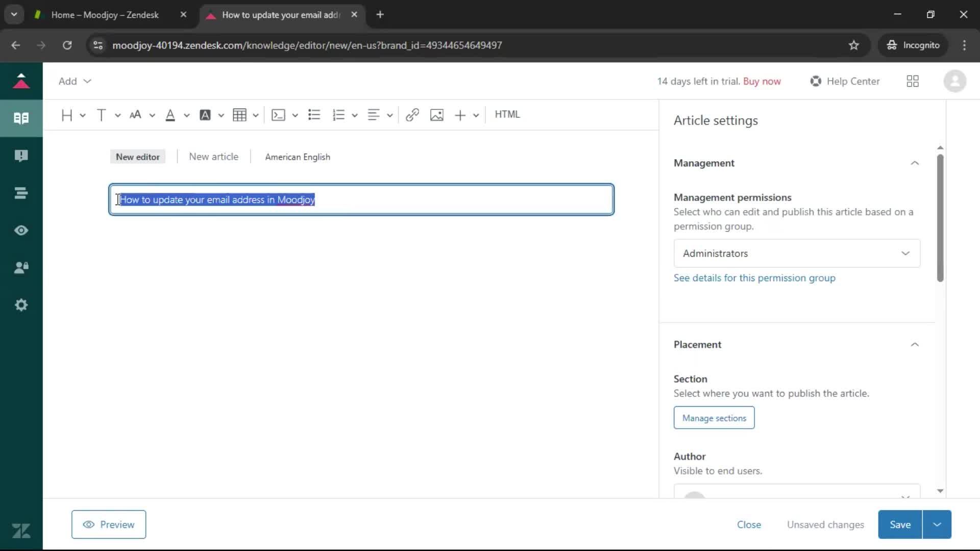
Task: Open See details for this permission group
Action: [x=754, y=278]
